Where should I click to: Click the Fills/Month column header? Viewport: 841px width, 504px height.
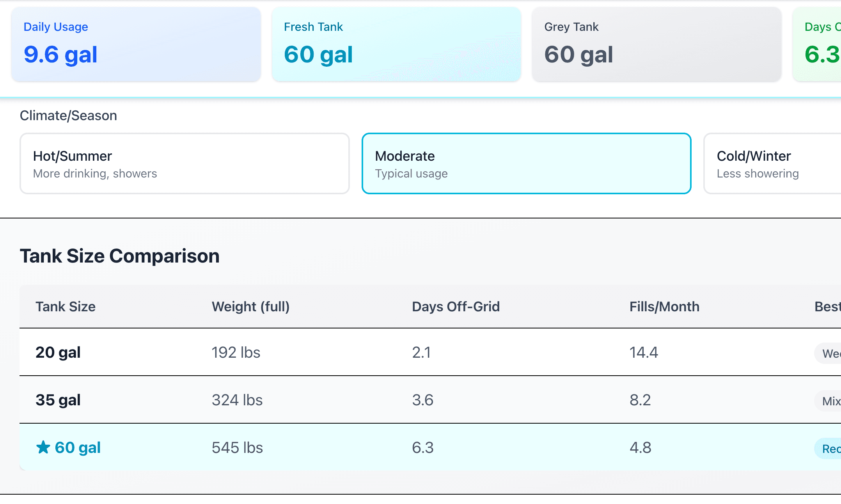tap(664, 307)
